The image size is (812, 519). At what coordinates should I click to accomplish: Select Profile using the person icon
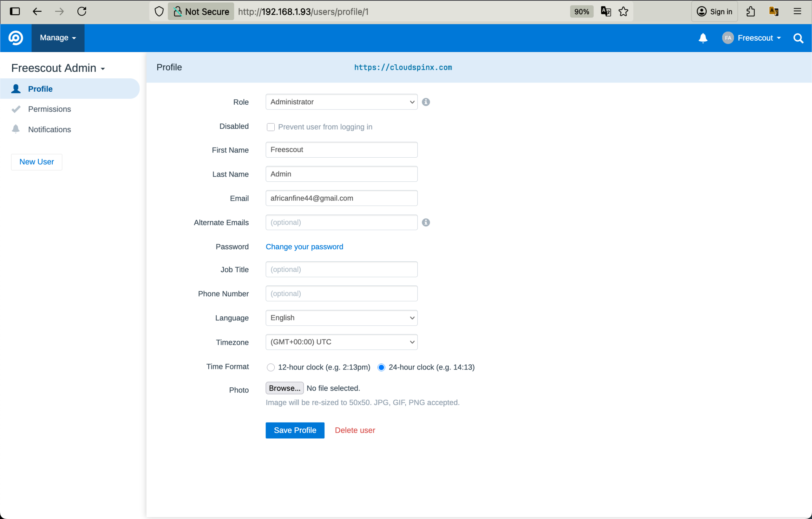click(16, 89)
